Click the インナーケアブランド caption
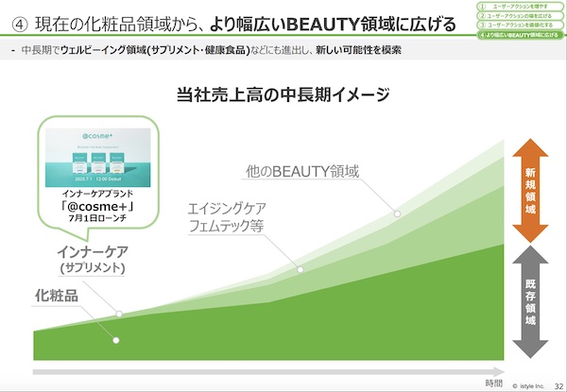The width and height of the screenshot is (567, 392). (97, 194)
